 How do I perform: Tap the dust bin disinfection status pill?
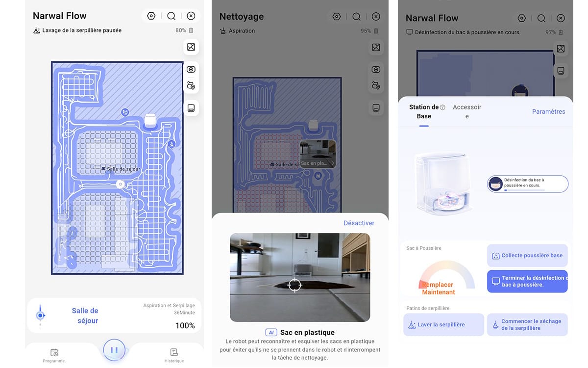(x=528, y=184)
